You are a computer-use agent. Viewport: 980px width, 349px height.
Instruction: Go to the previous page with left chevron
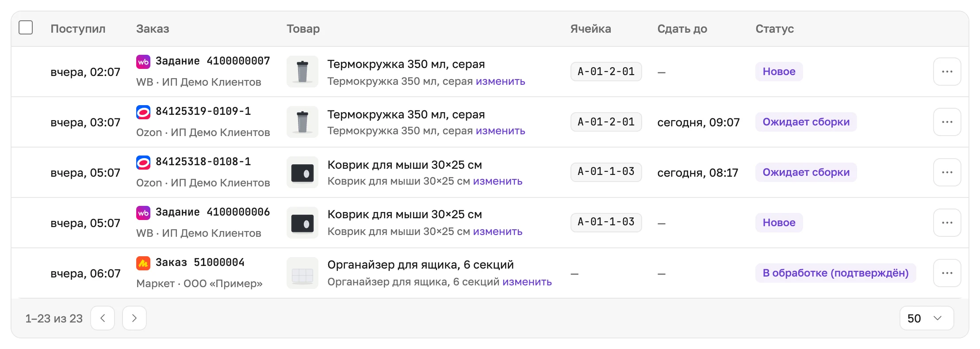[x=103, y=318]
